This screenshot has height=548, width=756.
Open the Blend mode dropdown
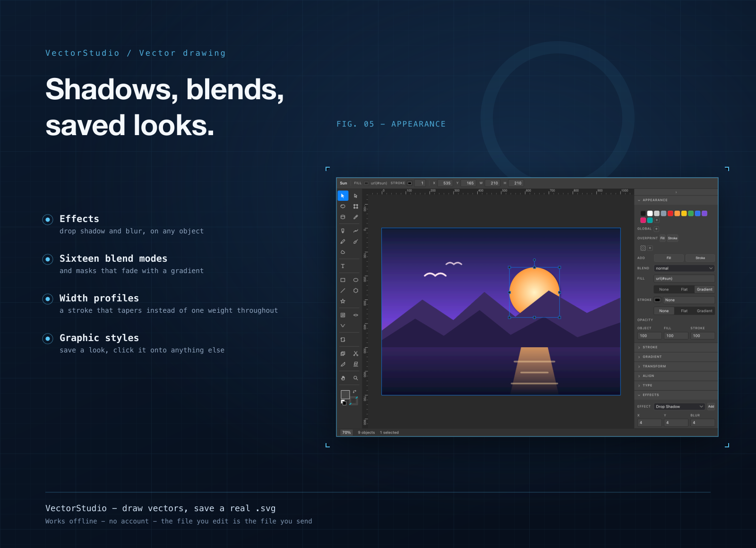684,268
